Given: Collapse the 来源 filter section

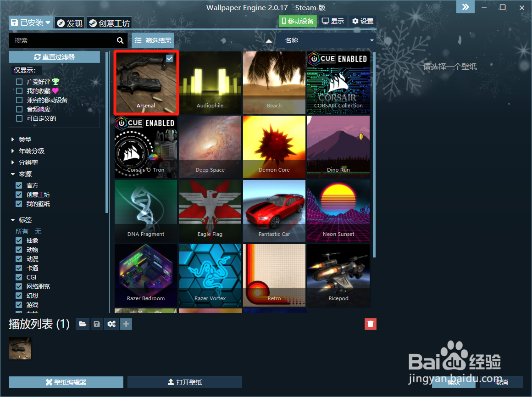Looking at the screenshot, I should coord(22,174).
